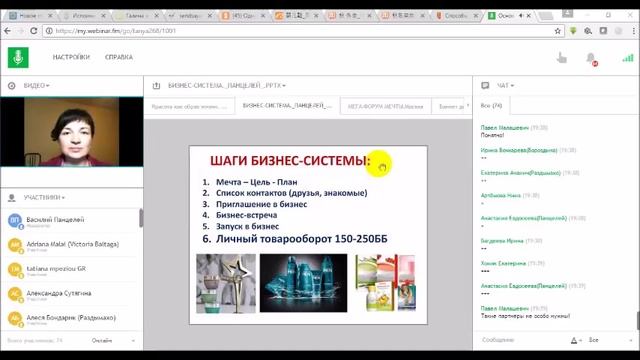Expand the ЧАТ dropdown

(x=505, y=85)
